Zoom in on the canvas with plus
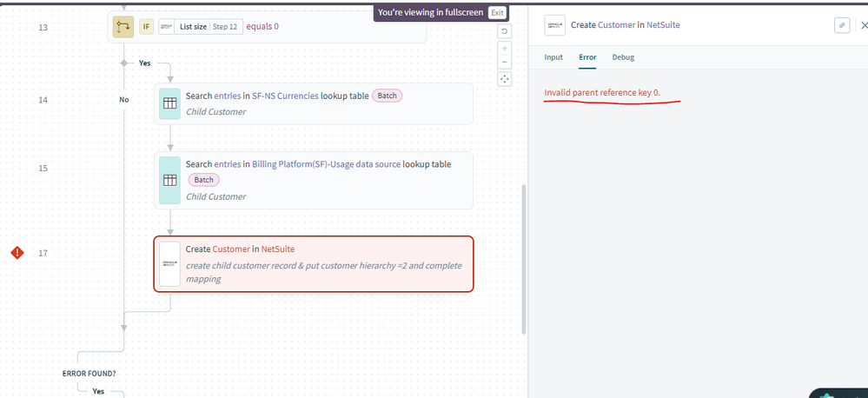Screen dimensions: 868x398 click(x=505, y=49)
